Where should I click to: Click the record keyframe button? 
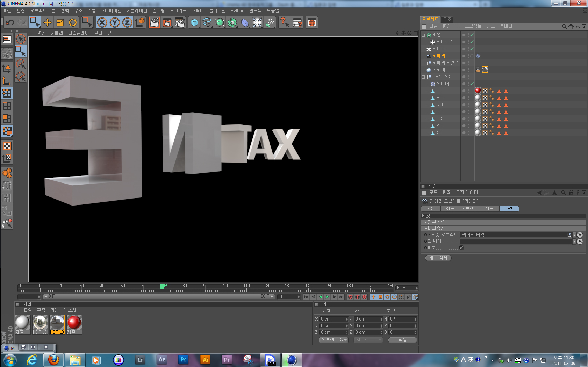(350, 297)
